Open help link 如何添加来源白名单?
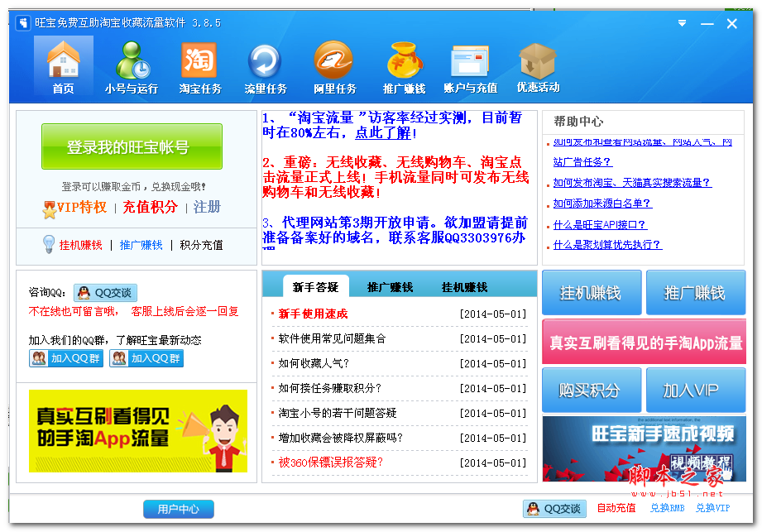 pos(602,203)
